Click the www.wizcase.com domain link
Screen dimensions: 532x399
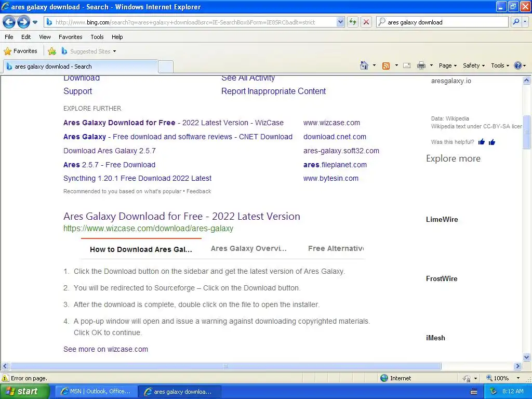click(x=331, y=123)
